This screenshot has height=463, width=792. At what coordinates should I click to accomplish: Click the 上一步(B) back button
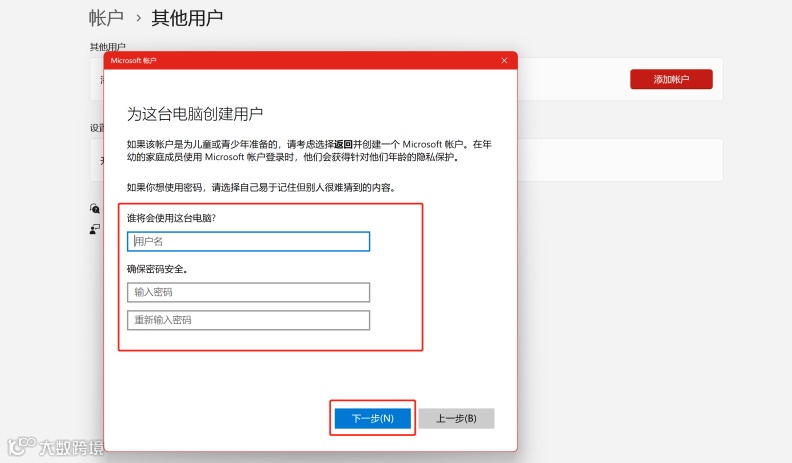(x=456, y=418)
